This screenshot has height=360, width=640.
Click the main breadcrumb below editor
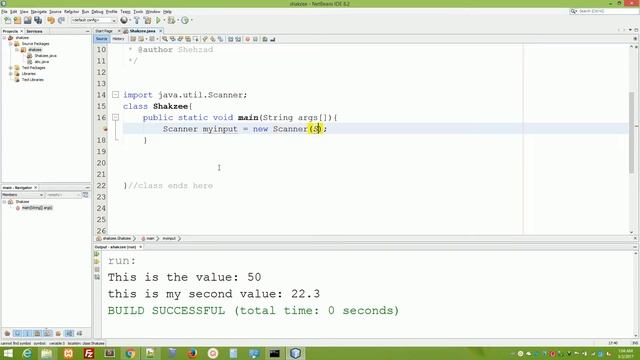[150, 239]
